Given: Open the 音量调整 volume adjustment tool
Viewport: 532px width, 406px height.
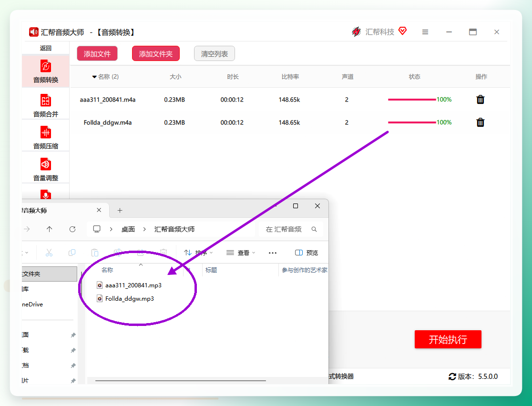Looking at the screenshot, I should pyautogui.click(x=45, y=169).
